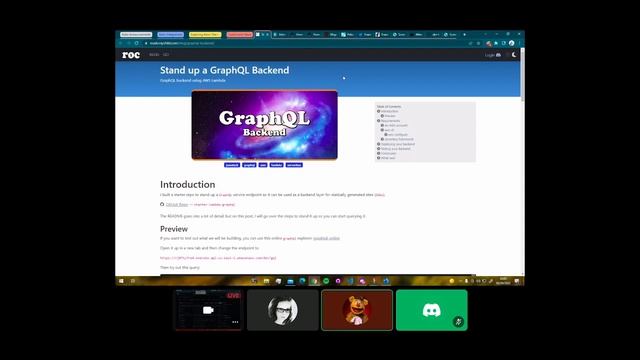Open the white-labeled tab group in the browser
The image size is (640, 360).
point(136,35)
